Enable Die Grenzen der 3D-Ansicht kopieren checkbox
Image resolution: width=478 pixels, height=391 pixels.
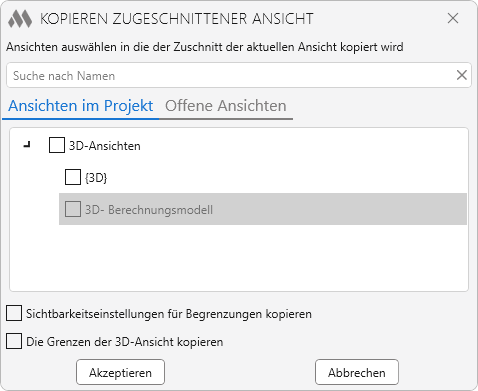[14, 341]
